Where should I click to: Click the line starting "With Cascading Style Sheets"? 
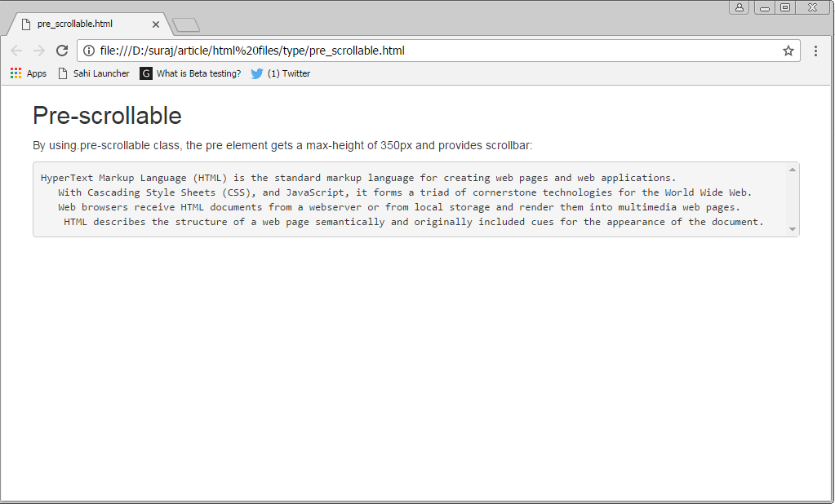pyautogui.click(x=405, y=192)
